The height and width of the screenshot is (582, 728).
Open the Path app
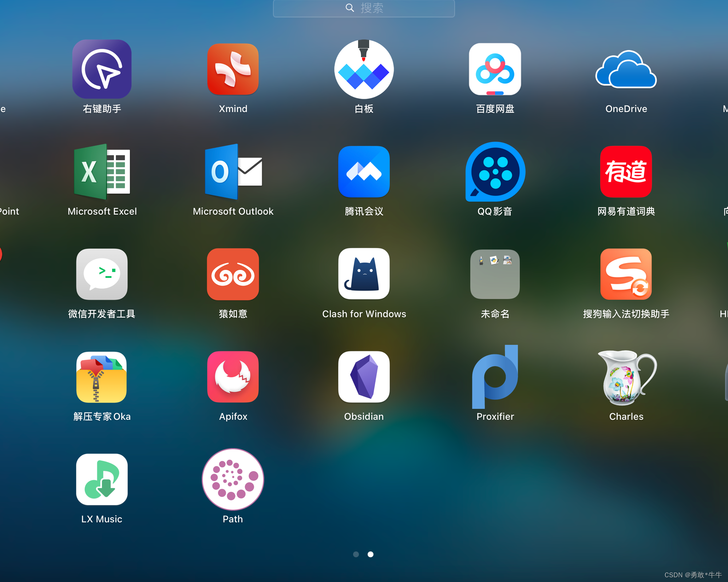233,479
